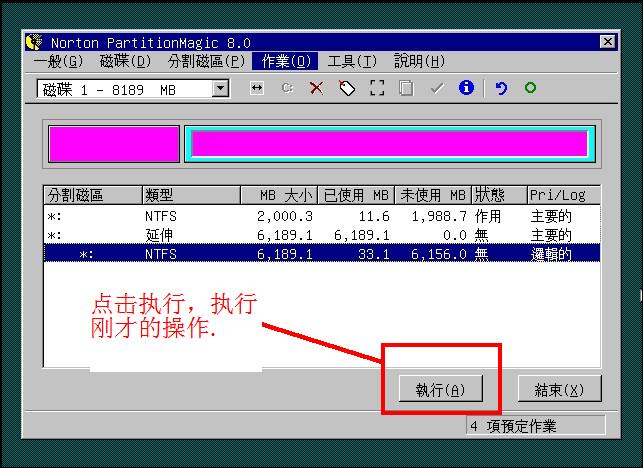Select the small left partition block in disk map

coord(113,143)
